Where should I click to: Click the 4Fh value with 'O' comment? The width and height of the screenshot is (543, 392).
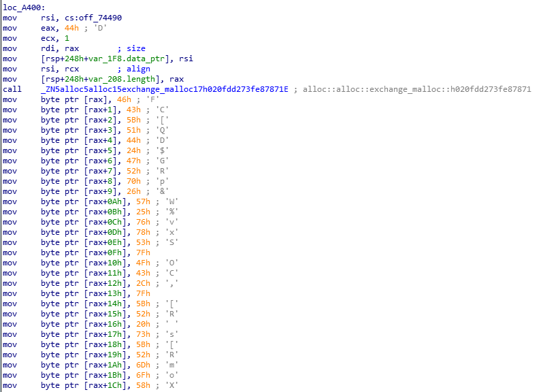click(143, 263)
